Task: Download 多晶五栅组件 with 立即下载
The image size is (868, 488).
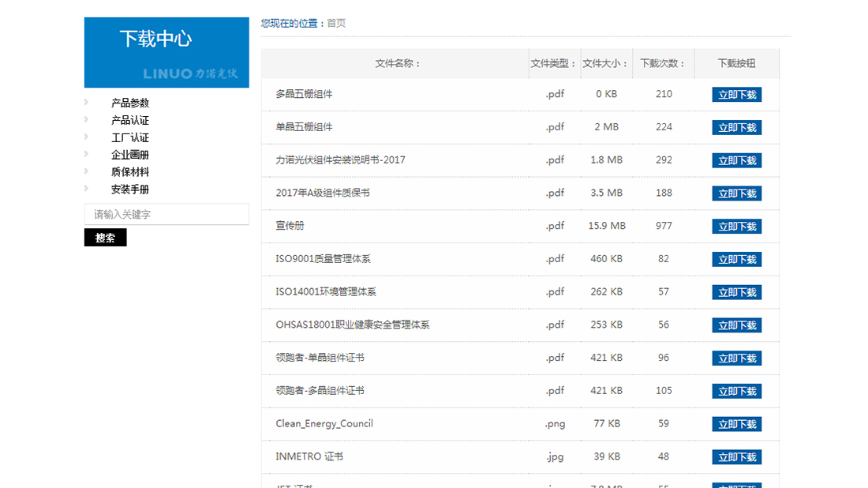Action: (737, 95)
